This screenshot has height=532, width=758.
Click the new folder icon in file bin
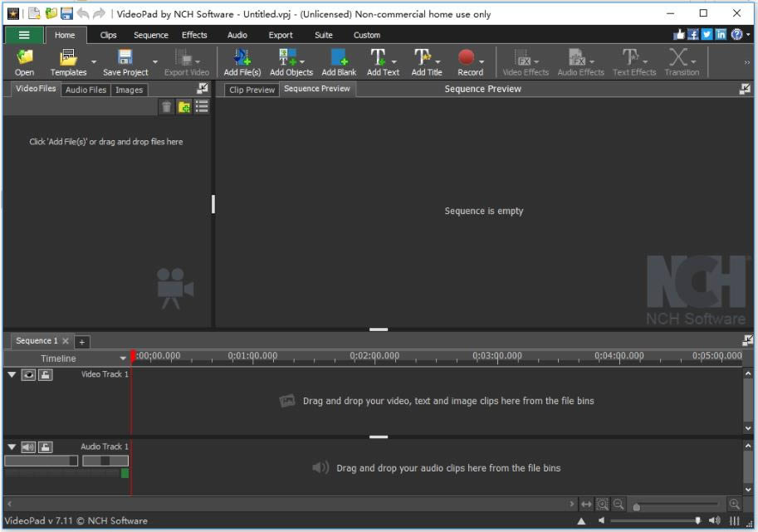click(x=184, y=107)
